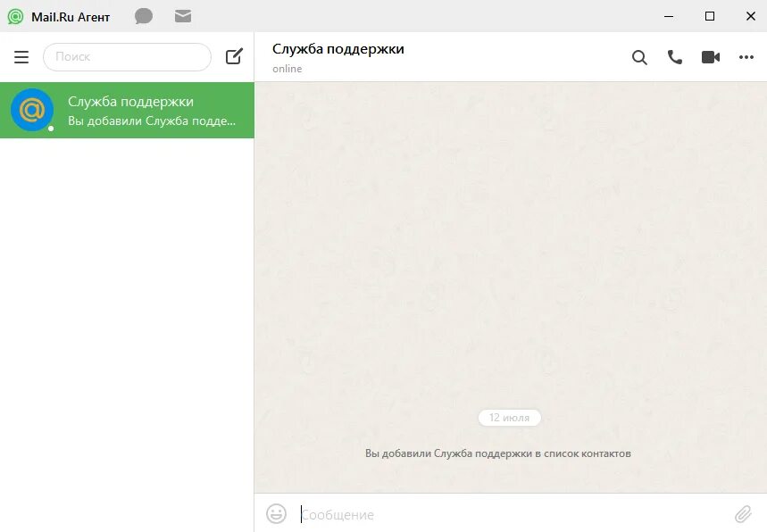The height and width of the screenshot is (532, 767).
Task: Open the hamburger main menu
Action: pos(21,57)
